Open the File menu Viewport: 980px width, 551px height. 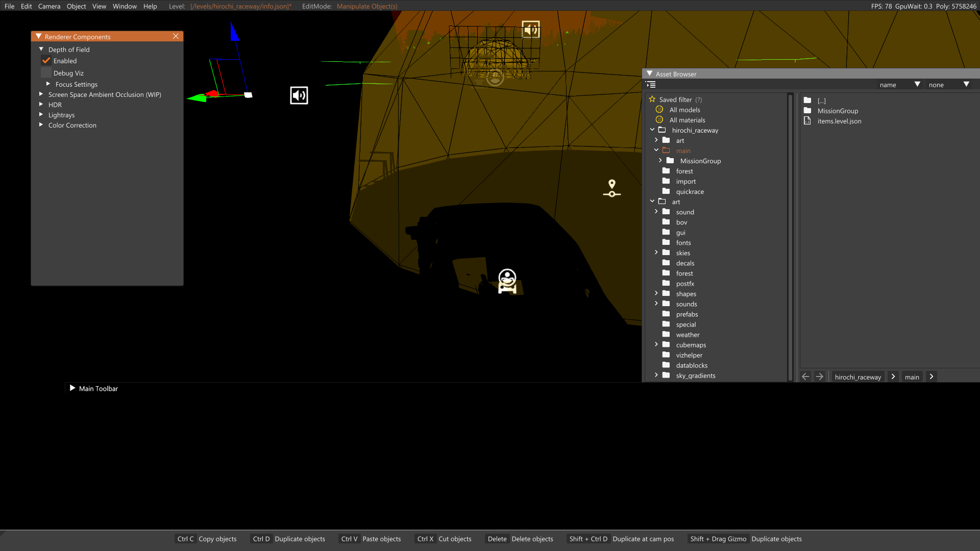9,6
